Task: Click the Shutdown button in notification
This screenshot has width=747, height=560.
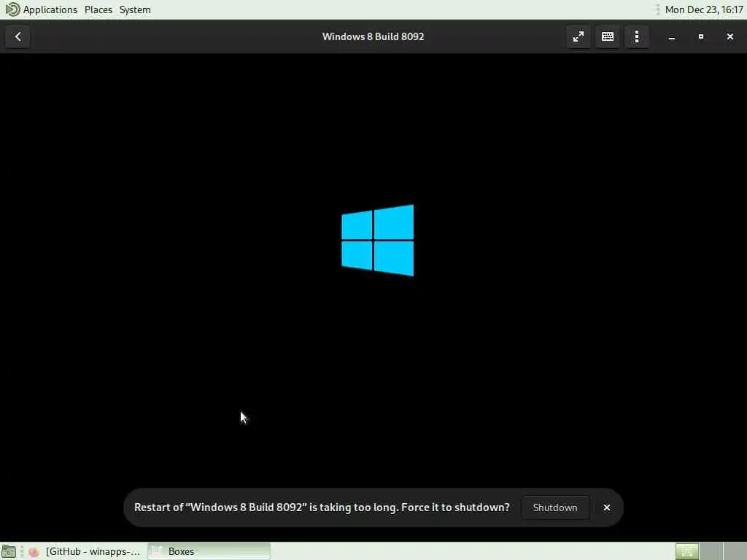Action: pyautogui.click(x=555, y=507)
